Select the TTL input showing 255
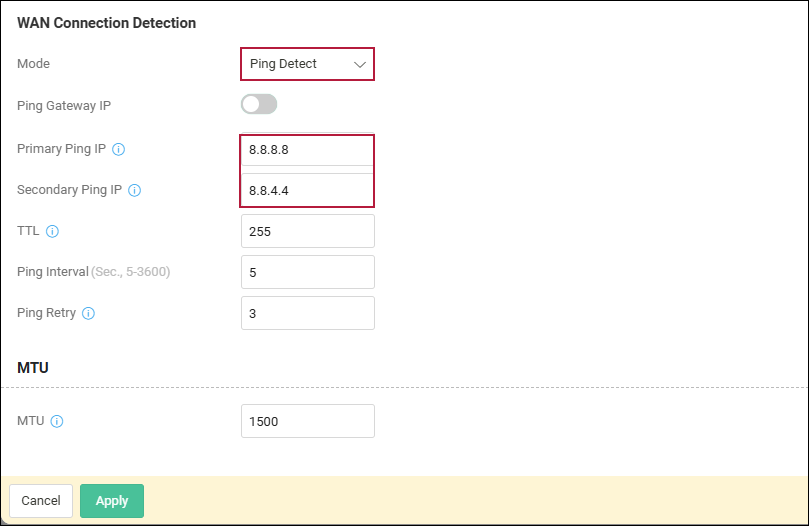 pos(308,231)
